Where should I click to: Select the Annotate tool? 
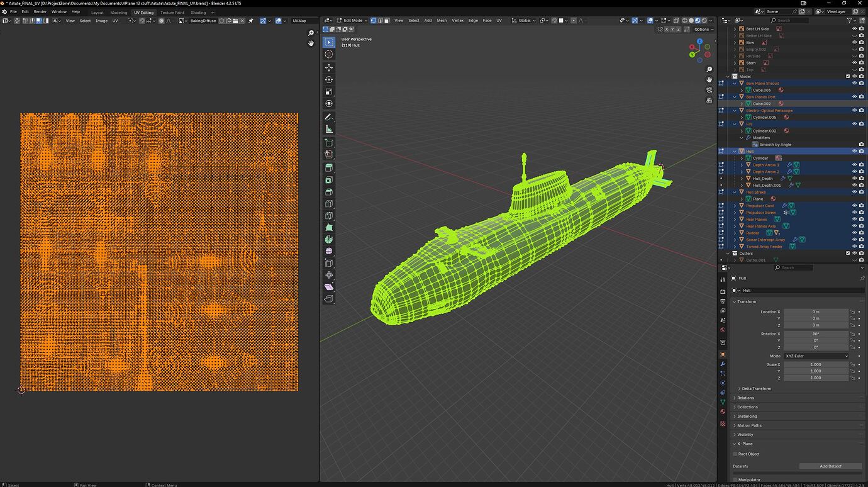click(x=329, y=117)
